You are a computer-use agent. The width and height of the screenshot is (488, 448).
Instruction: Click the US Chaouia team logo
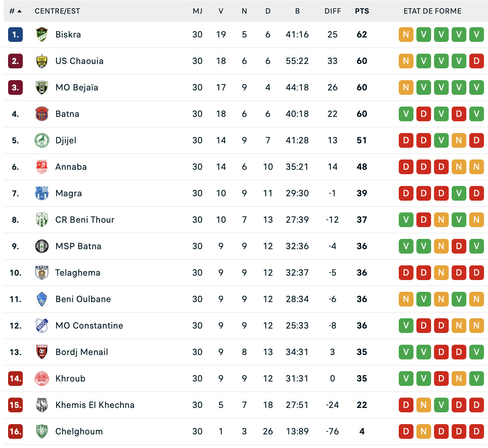42,61
